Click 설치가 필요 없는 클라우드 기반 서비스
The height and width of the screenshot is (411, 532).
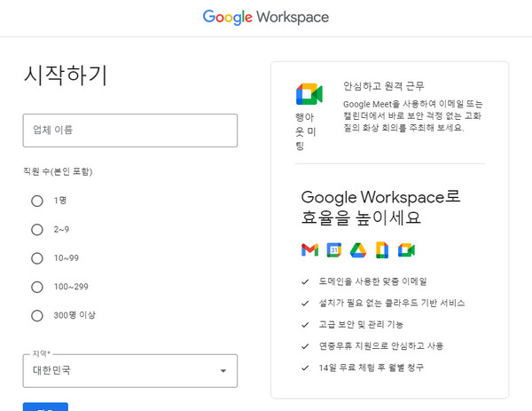(x=392, y=303)
